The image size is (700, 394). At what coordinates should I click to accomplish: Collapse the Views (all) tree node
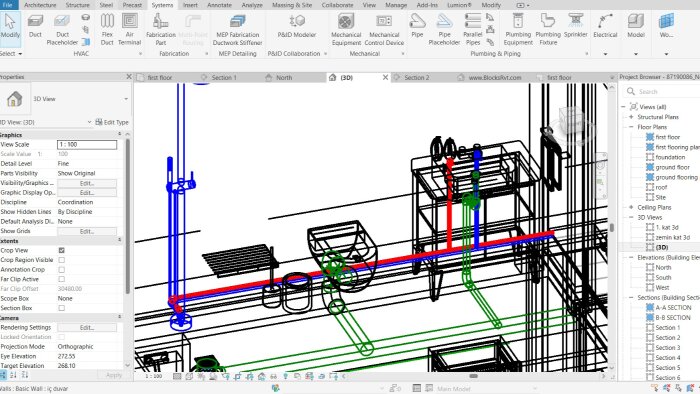(x=623, y=107)
